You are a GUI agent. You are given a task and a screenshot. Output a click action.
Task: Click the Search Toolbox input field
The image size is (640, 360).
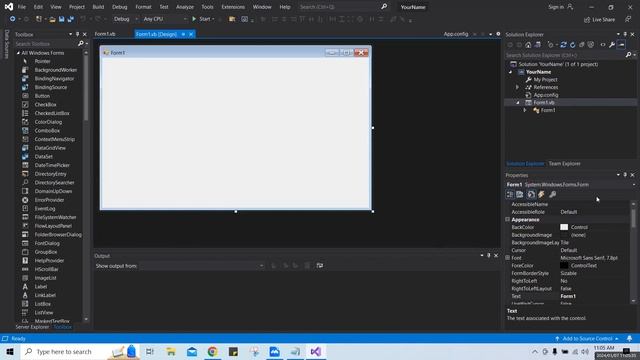click(x=46, y=44)
